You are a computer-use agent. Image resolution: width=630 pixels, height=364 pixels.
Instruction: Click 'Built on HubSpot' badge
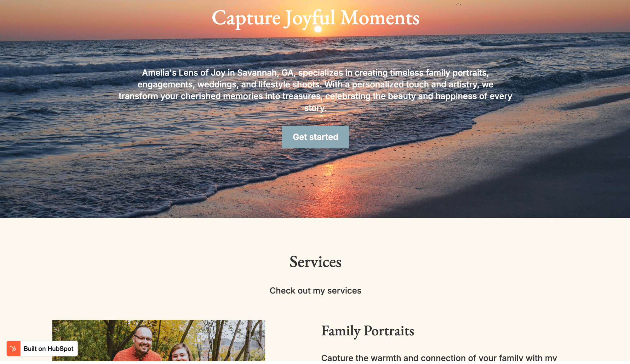pyautogui.click(x=42, y=348)
